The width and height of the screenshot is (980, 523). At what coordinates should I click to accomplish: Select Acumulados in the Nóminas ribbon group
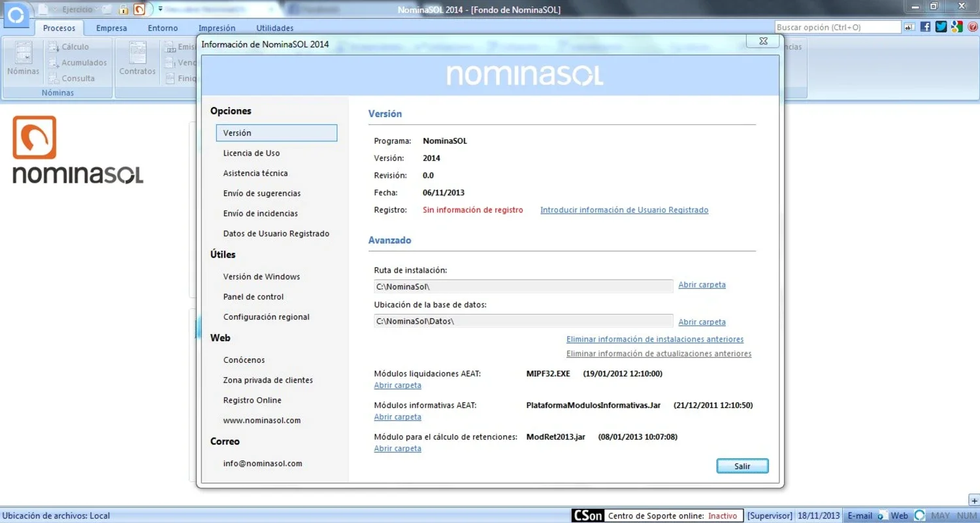(x=78, y=63)
